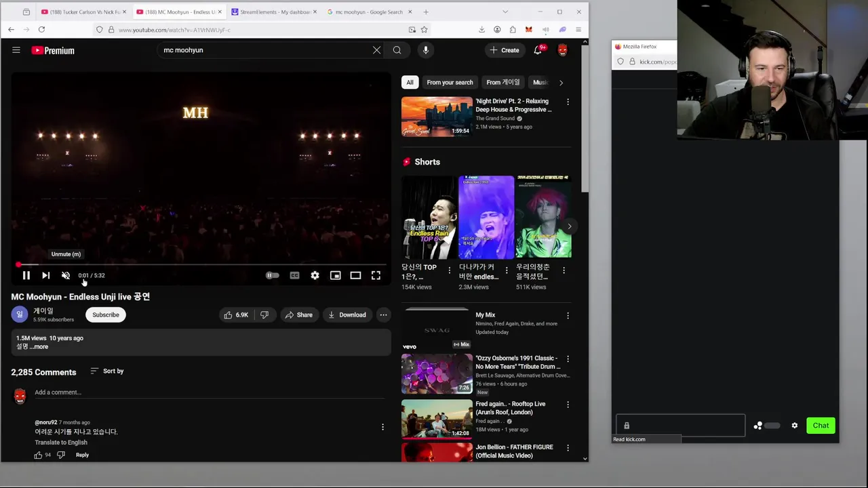Viewport: 868px width, 488px height.
Task: Open options for the 2.3M views short
Action: (506, 270)
